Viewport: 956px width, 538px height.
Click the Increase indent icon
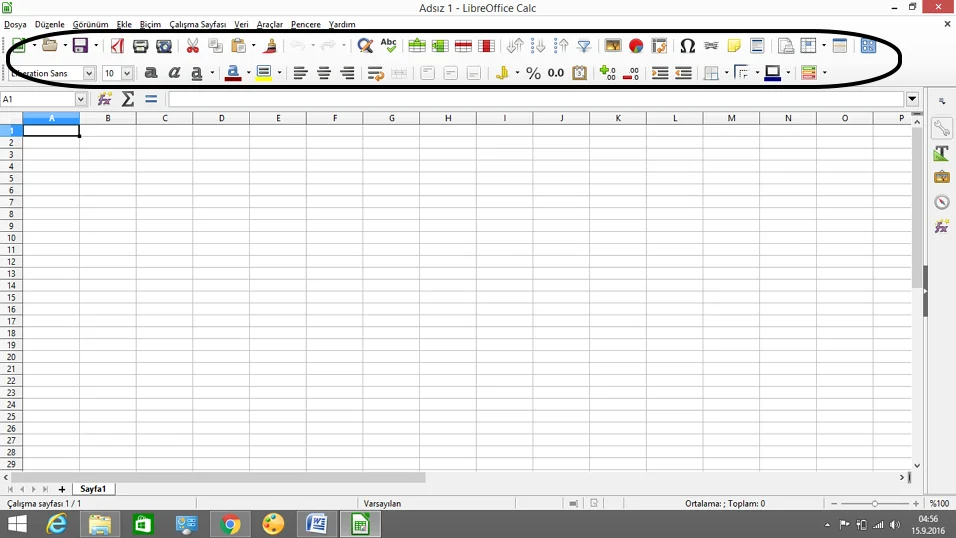pyautogui.click(x=660, y=73)
